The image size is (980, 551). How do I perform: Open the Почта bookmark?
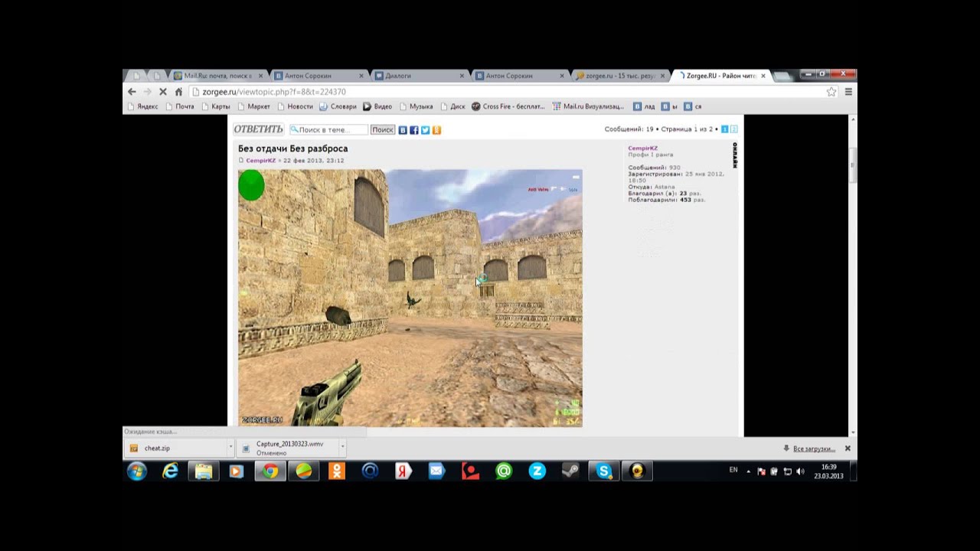click(x=180, y=106)
